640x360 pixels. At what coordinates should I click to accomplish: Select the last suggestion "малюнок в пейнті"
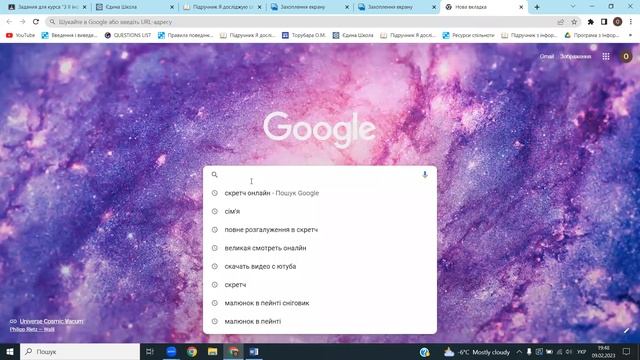tap(320, 322)
